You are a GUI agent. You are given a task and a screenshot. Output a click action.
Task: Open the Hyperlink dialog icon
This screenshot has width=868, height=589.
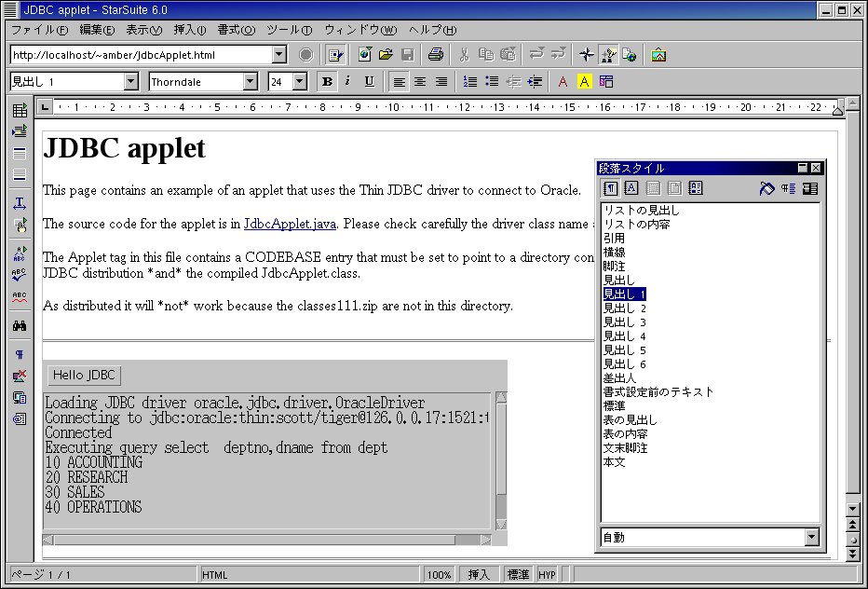tap(630, 54)
